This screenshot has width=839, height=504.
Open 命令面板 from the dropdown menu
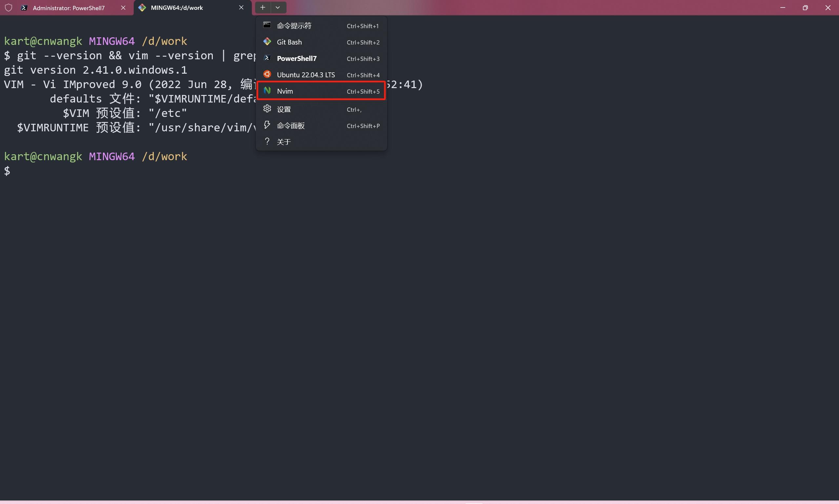tap(291, 125)
